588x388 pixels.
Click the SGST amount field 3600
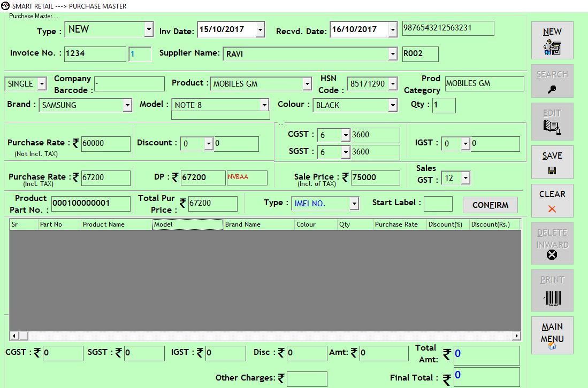pos(376,152)
